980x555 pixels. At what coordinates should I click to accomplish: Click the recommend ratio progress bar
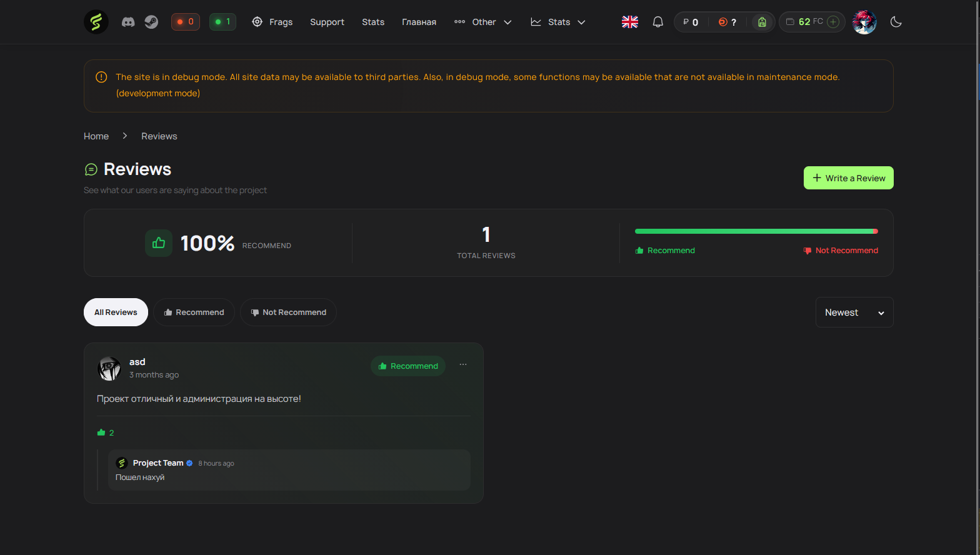point(756,231)
